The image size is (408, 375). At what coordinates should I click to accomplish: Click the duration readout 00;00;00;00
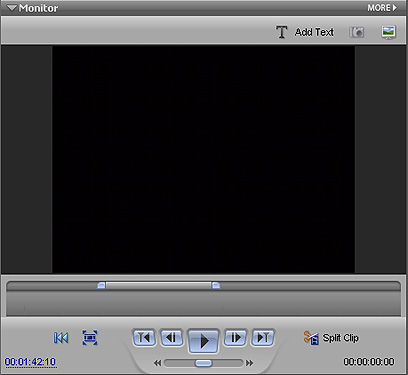[369, 362]
